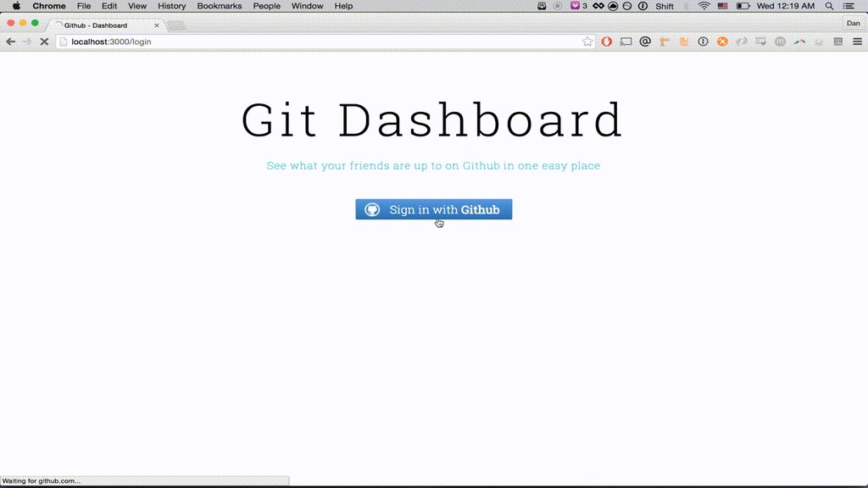Open the File menu

[84, 6]
